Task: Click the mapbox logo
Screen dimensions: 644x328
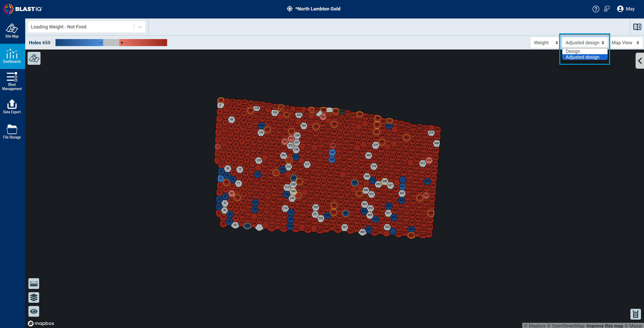Action: pyautogui.click(x=41, y=323)
